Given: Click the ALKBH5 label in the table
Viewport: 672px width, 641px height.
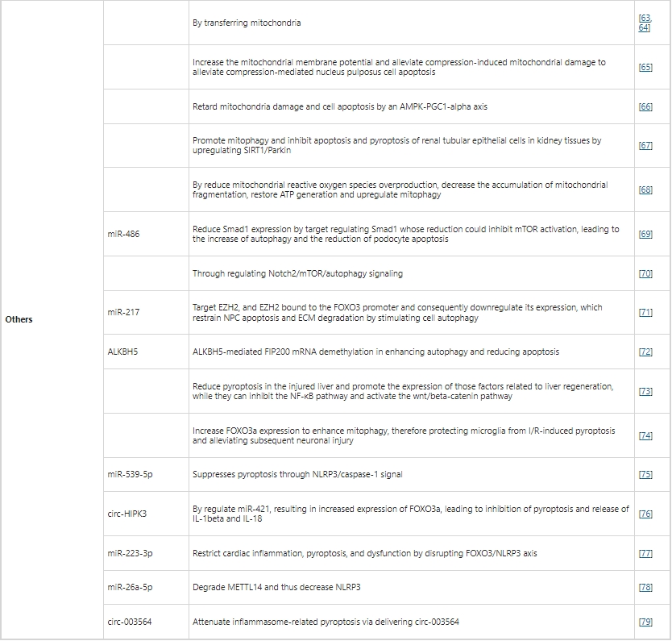Looking at the screenshot, I should click(x=122, y=352).
